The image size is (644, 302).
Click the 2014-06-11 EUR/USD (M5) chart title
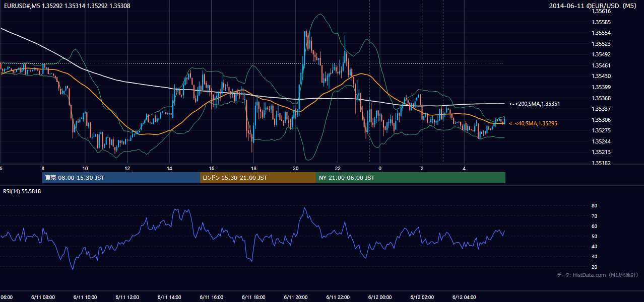593,6
